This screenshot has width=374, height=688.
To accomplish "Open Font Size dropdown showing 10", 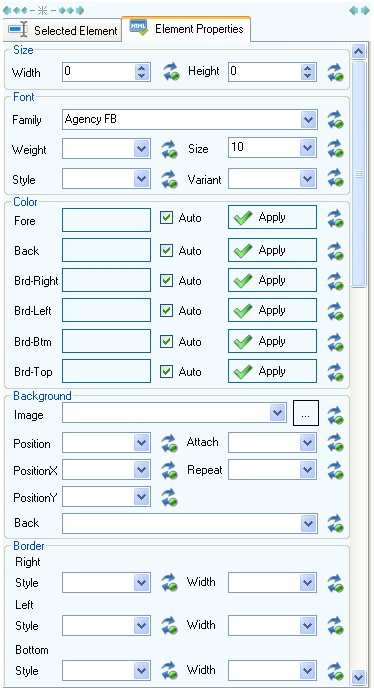I will coord(272,148).
